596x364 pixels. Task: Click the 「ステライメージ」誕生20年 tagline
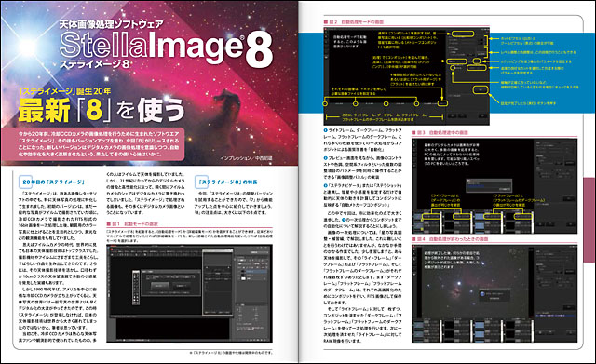click(65, 91)
